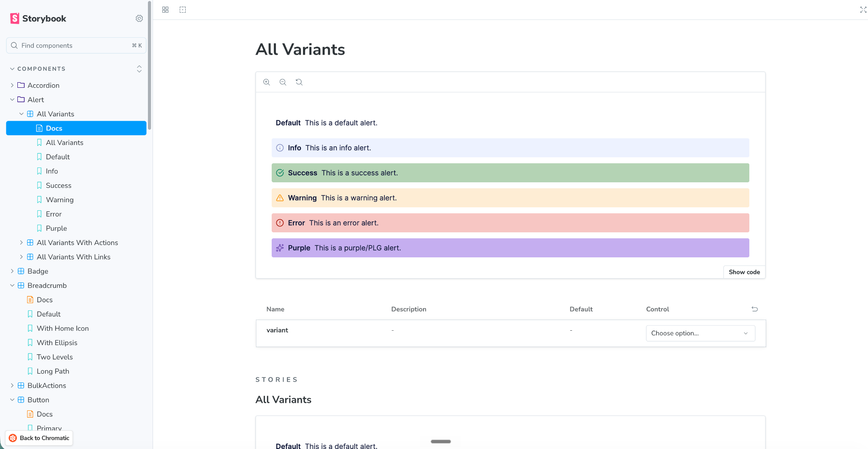The image size is (868, 449).
Task: Click the Storybook logo
Action: pos(38,18)
